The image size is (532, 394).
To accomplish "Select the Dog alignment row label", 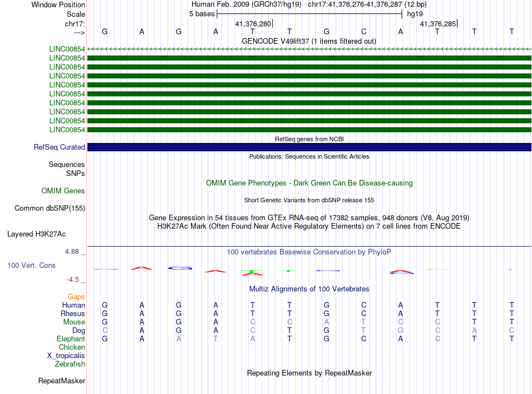I will [x=78, y=331].
